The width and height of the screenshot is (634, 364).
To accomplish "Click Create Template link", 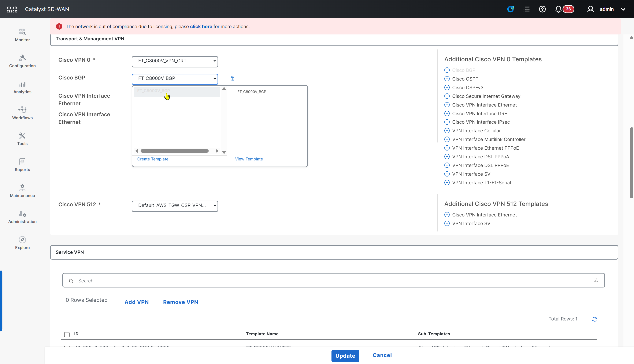I will (x=153, y=159).
